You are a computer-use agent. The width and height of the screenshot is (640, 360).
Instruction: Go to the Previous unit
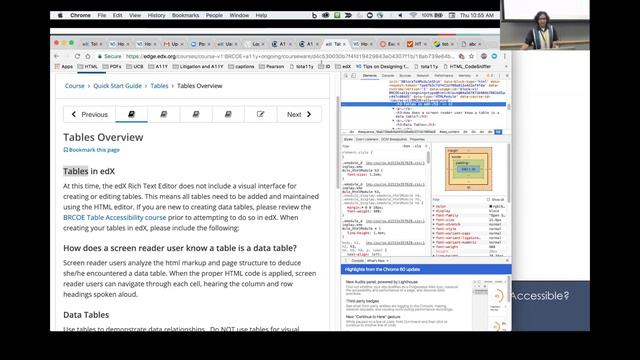89,114
